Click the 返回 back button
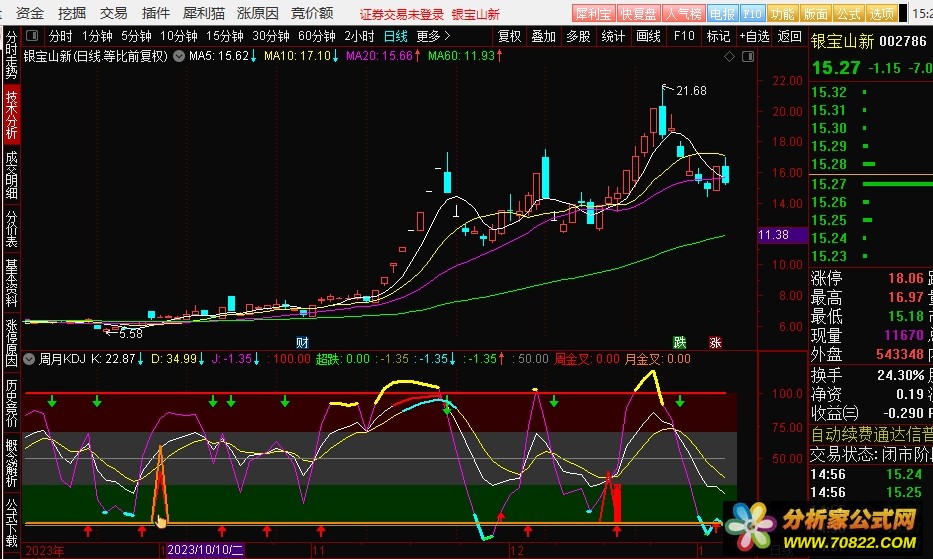Image resolution: width=933 pixels, height=559 pixels. [x=790, y=36]
